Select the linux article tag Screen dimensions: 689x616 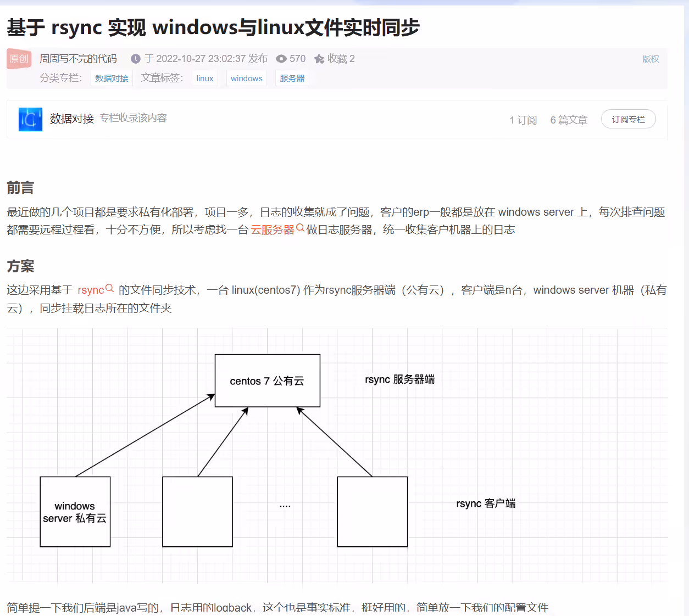tap(205, 78)
